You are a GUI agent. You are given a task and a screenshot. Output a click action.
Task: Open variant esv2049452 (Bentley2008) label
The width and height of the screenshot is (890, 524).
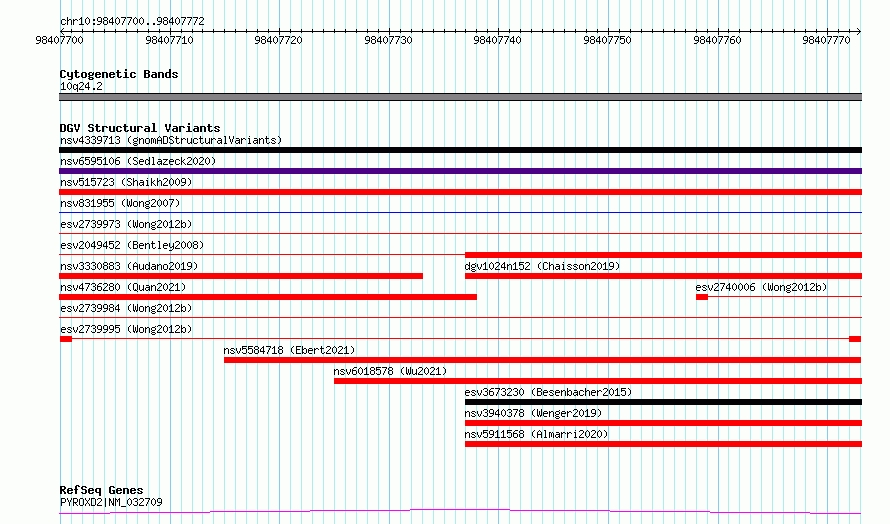(132, 245)
